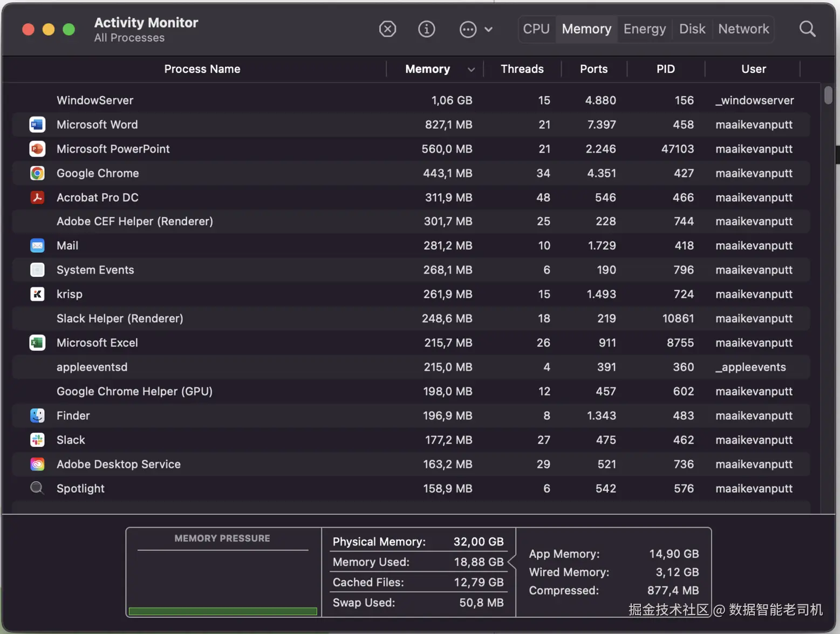Screen dimensions: 840x634
Task: Select the appleeventsd process name
Action: click(x=92, y=367)
